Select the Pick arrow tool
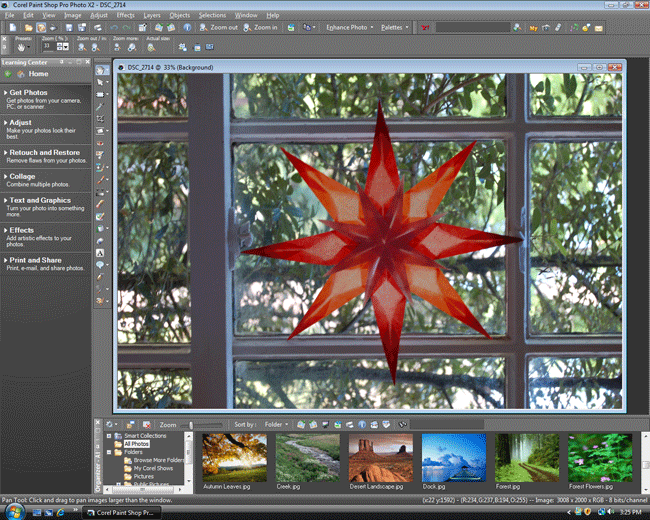This screenshot has width=650, height=520. pyautogui.click(x=100, y=83)
